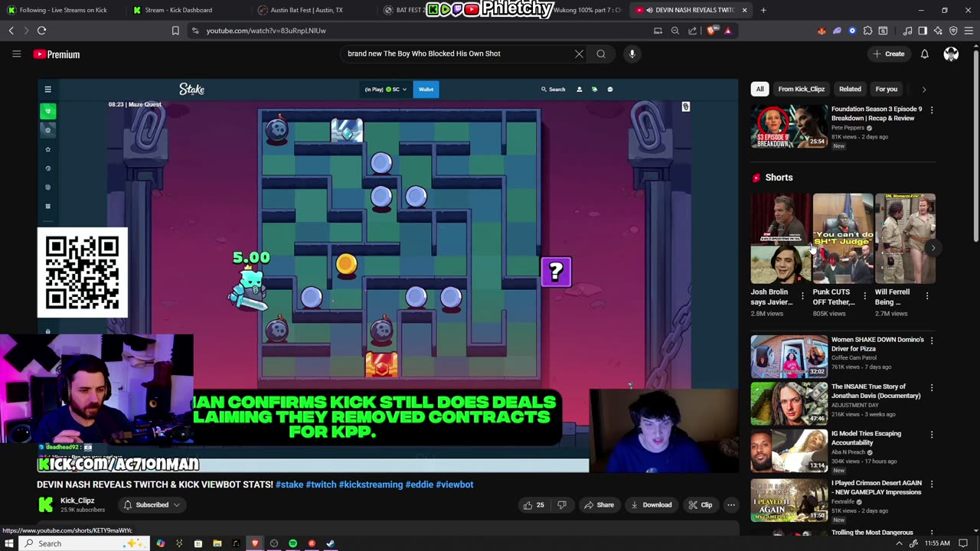Image resolution: width=980 pixels, height=551 pixels.
Task: Clear the YouTube search box text
Action: [x=579, y=54]
